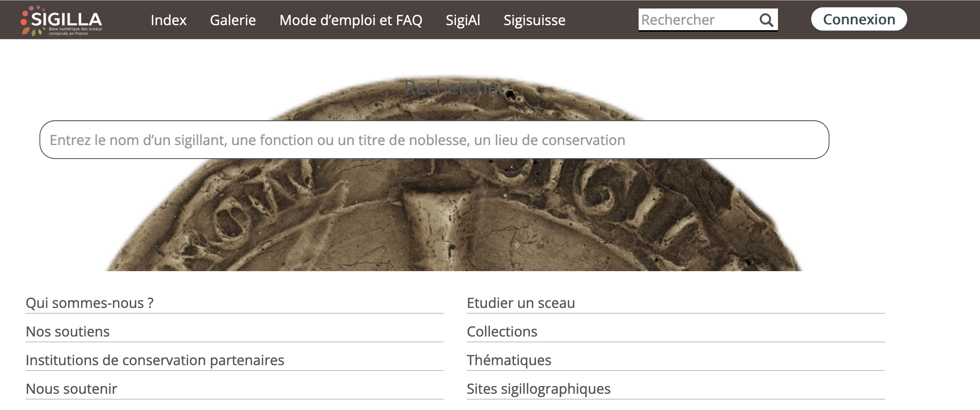
Task: Browse the Collections link
Action: (502, 331)
